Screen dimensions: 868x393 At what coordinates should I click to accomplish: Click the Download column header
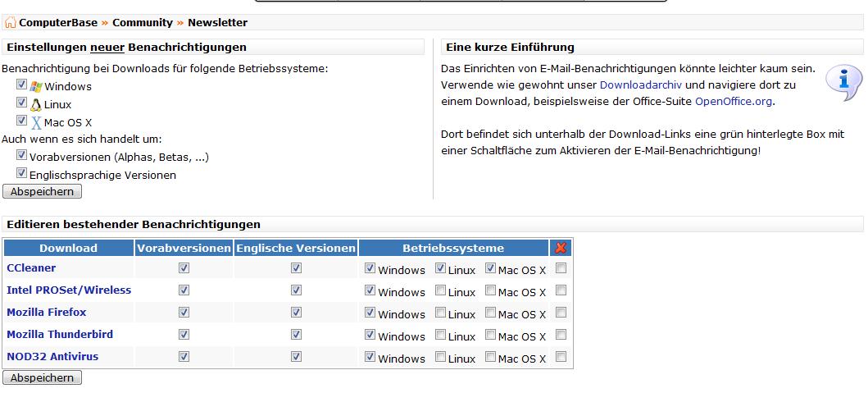coord(69,248)
